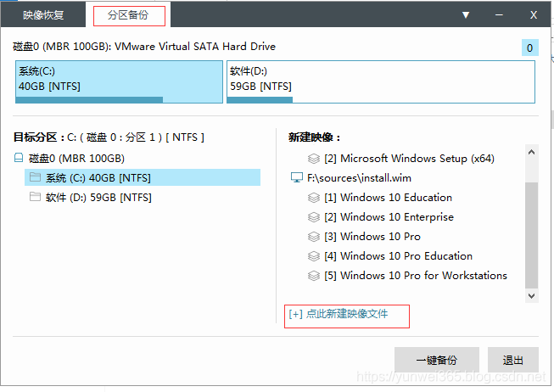Select [3] Windows 10 Pro image
The height and width of the screenshot is (392, 554).
pyautogui.click(x=372, y=236)
